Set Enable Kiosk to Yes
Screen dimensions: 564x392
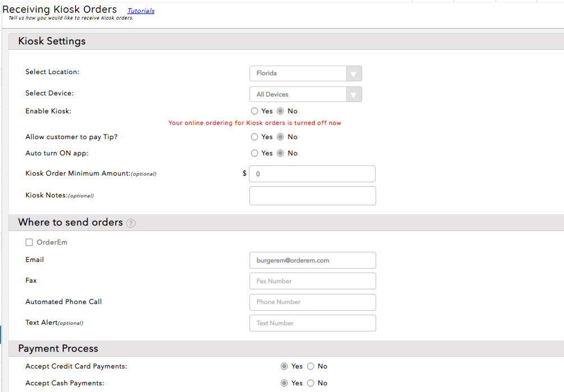coord(255,111)
